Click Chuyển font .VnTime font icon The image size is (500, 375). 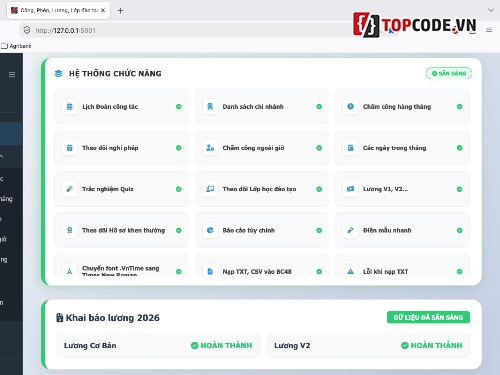(x=70, y=271)
